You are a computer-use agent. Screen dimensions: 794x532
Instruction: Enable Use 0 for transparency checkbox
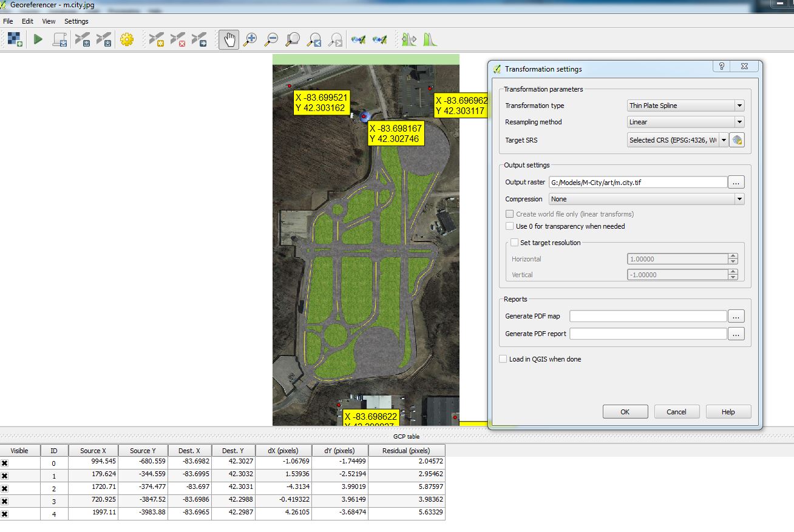pos(510,226)
